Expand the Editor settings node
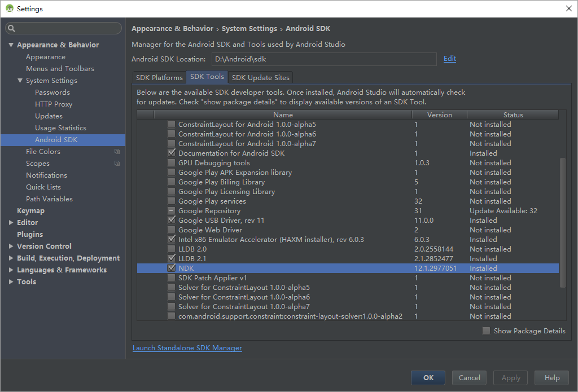 click(x=11, y=223)
